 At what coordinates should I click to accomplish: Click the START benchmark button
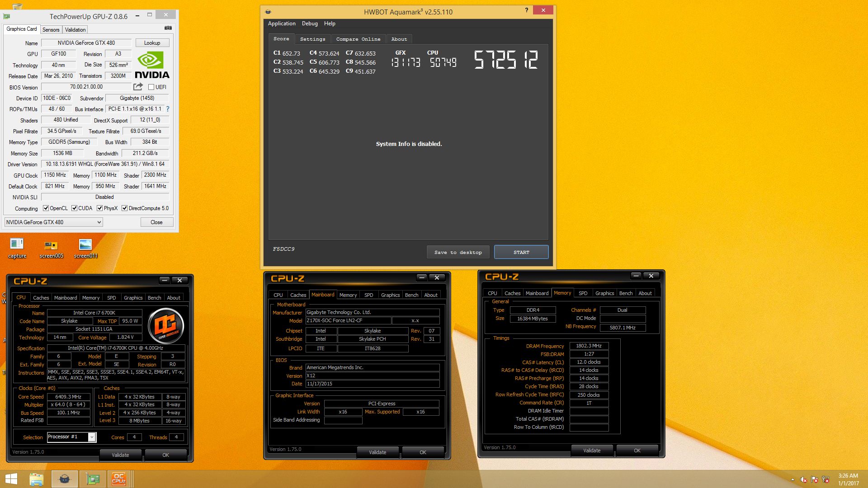click(x=521, y=252)
